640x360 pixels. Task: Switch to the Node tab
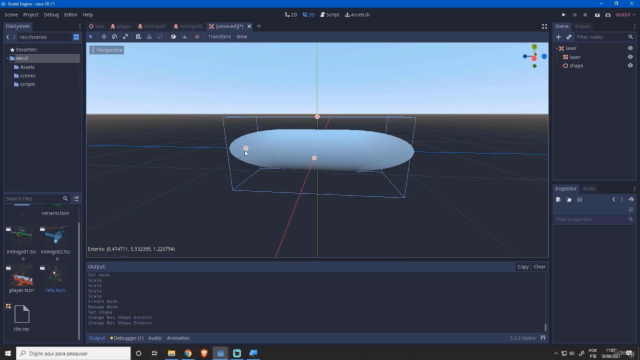coord(589,189)
